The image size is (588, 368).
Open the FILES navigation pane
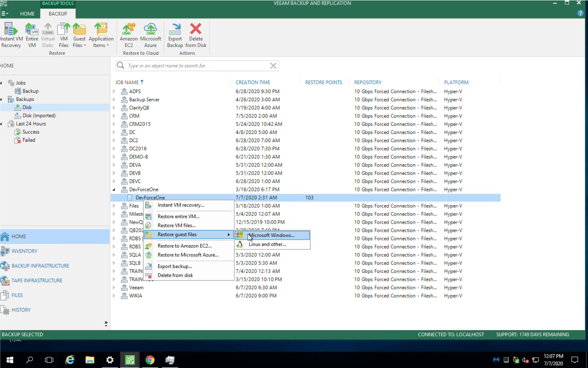(55, 295)
